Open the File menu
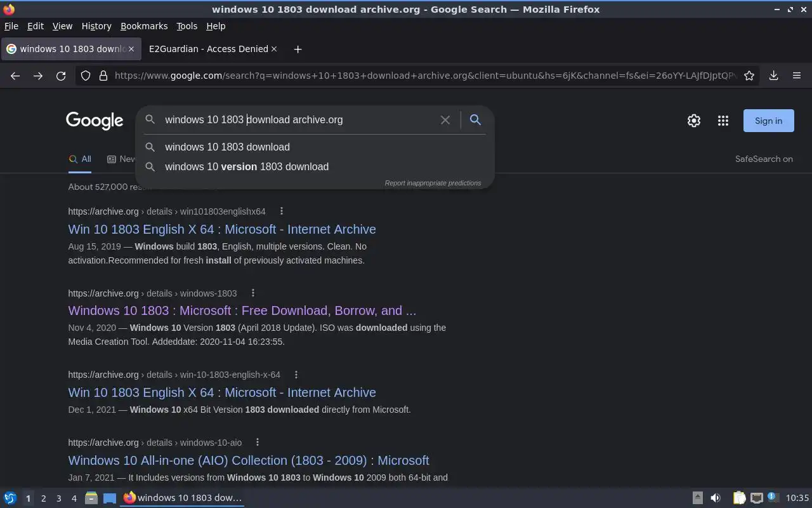The width and height of the screenshot is (812, 508). 11,26
